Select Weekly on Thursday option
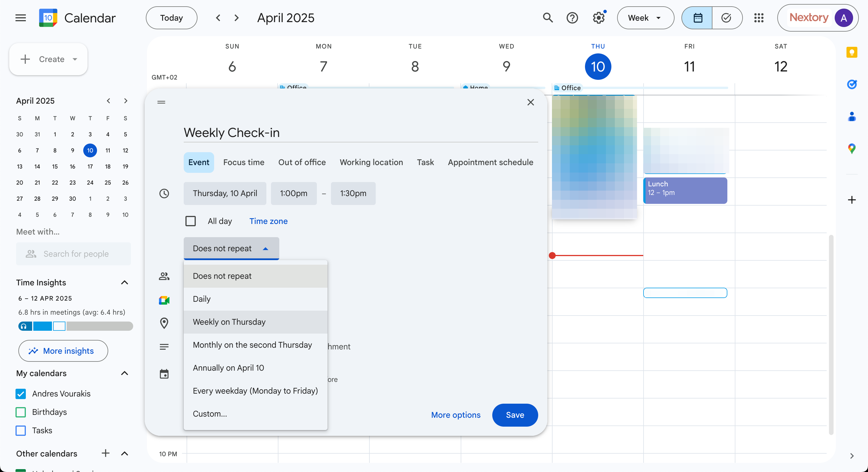The width and height of the screenshot is (868, 472). point(229,322)
